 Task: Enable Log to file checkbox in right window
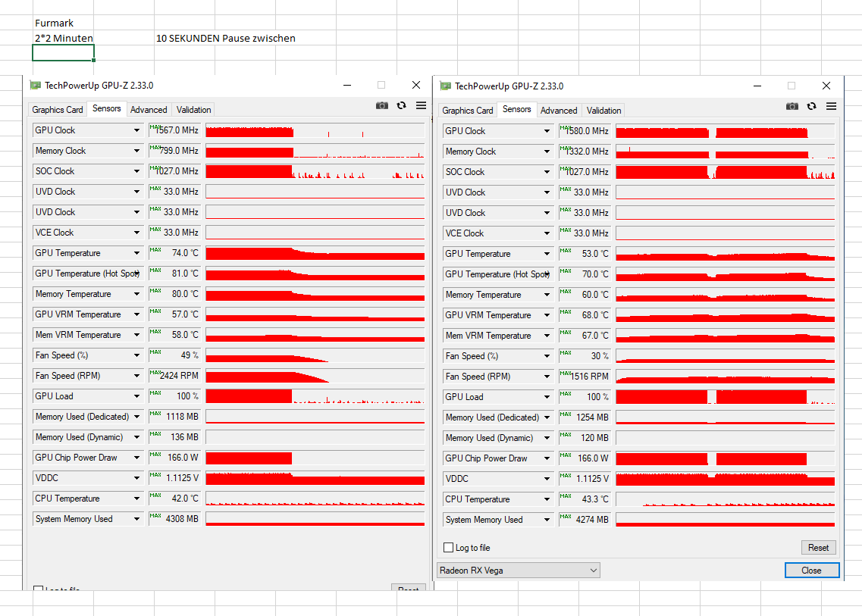click(x=449, y=547)
